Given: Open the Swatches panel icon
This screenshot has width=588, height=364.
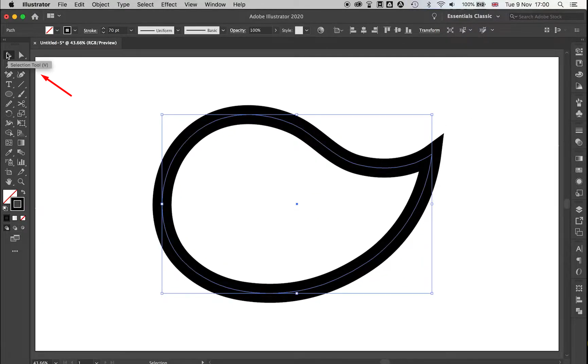Looking at the screenshot, I should [x=579, y=170].
